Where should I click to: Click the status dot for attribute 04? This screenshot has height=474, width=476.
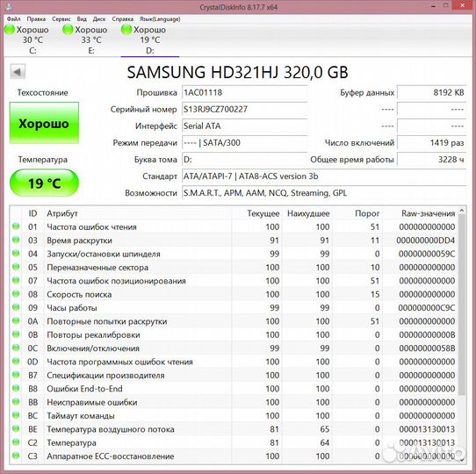click(x=16, y=254)
